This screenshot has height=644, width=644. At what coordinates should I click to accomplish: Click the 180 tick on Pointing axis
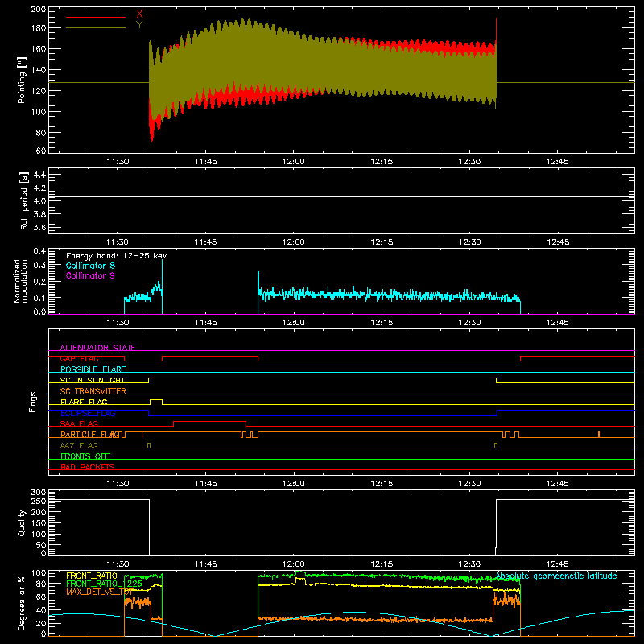(39, 28)
